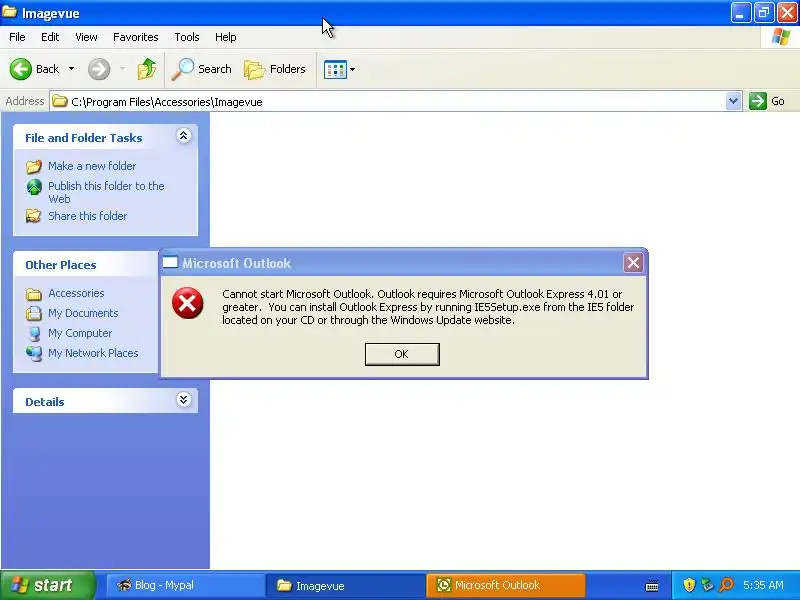
Task: Toggle the Folders tree pane
Action: pos(275,69)
